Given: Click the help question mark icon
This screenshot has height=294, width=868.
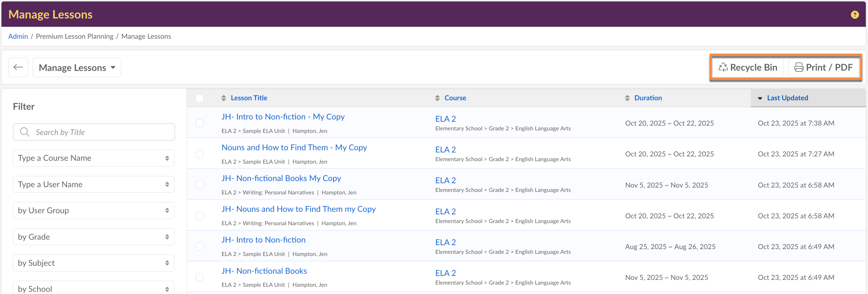Looking at the screenshot, I should (855, 14).
